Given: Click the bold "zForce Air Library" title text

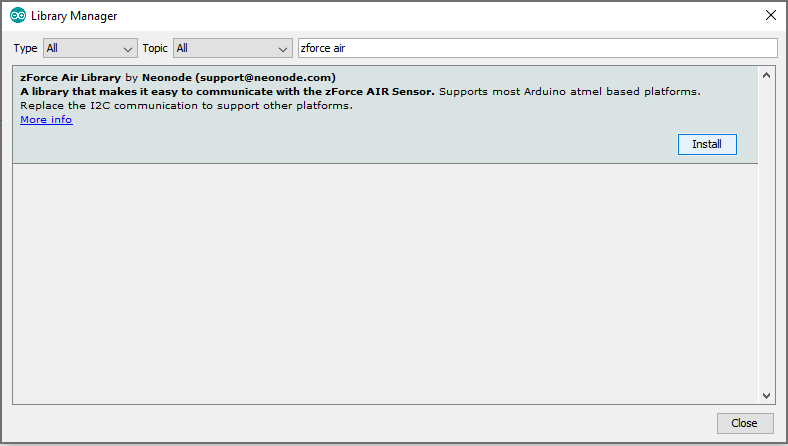Looking at the screenshot, I should (x=70, y=77).
